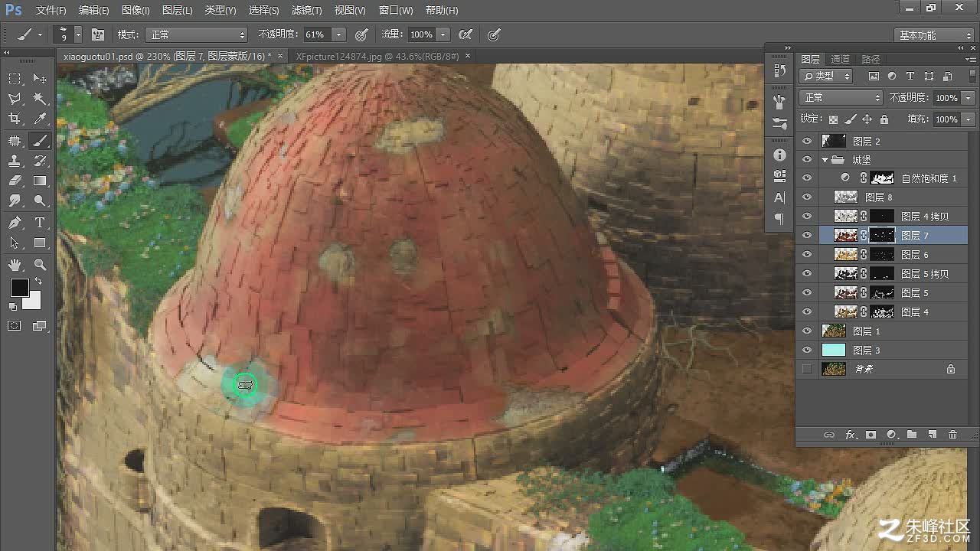Select the History Brush tool
The image size is (980, 551).
(x=40, y=161)
